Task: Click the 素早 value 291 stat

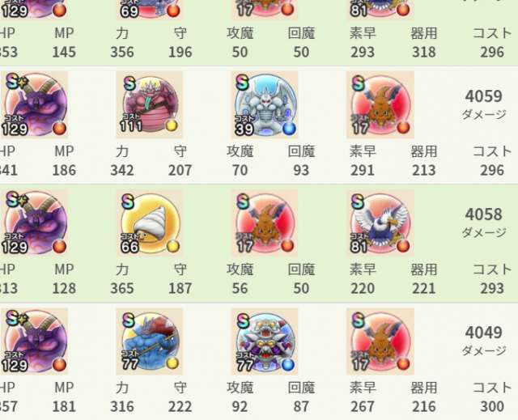Action: click(363, 171)
